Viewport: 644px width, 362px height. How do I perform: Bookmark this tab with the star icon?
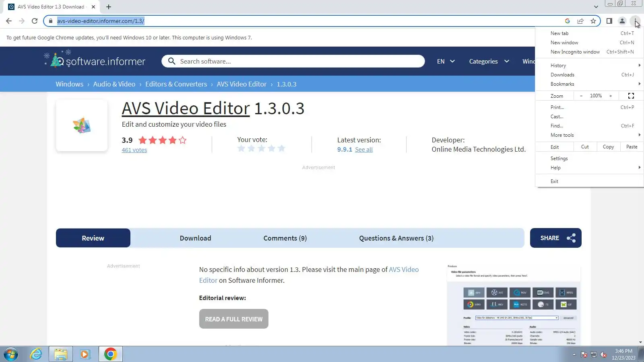tap(593, 21)
